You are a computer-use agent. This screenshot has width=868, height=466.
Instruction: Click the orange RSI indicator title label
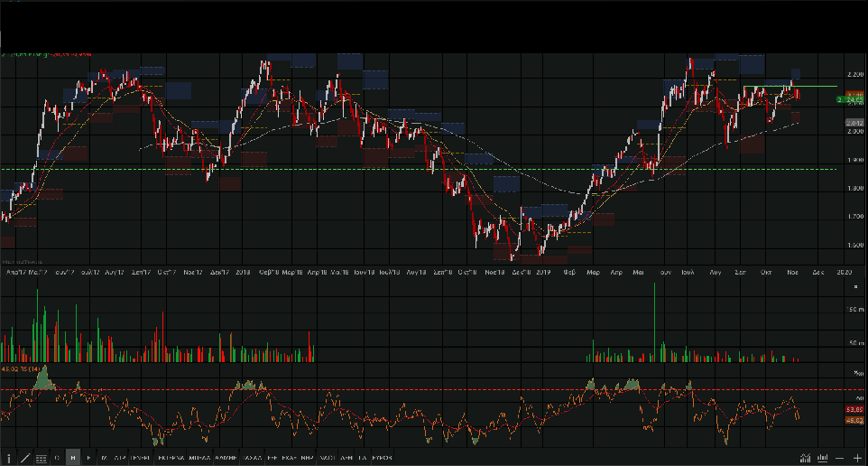pyautogui.click(x=20, y=368)
